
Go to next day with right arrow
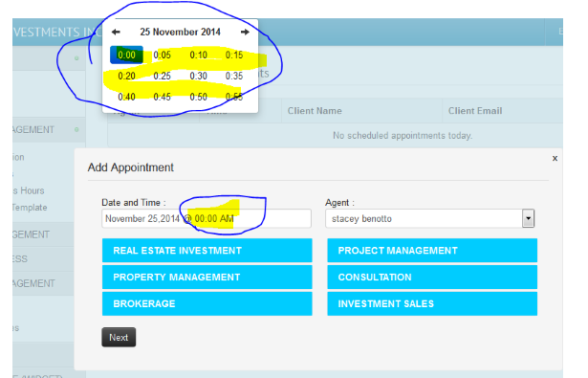click(x=245, y=32)
